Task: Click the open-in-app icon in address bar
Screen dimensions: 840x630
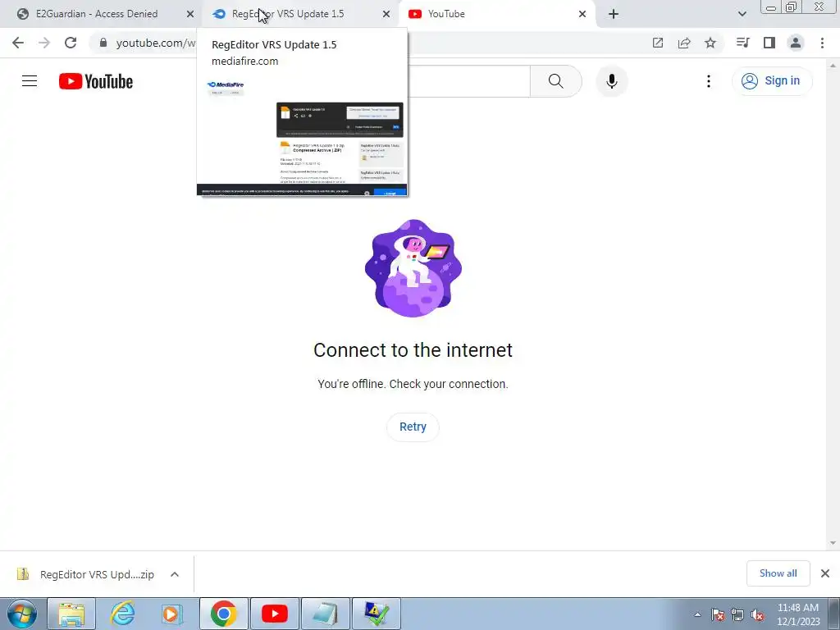Action: coord(658,43)
